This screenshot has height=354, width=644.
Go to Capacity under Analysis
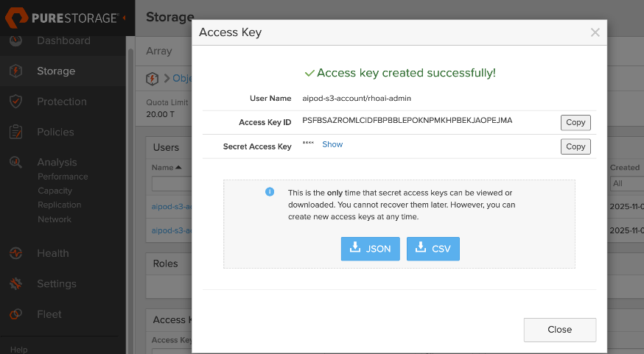55,191
